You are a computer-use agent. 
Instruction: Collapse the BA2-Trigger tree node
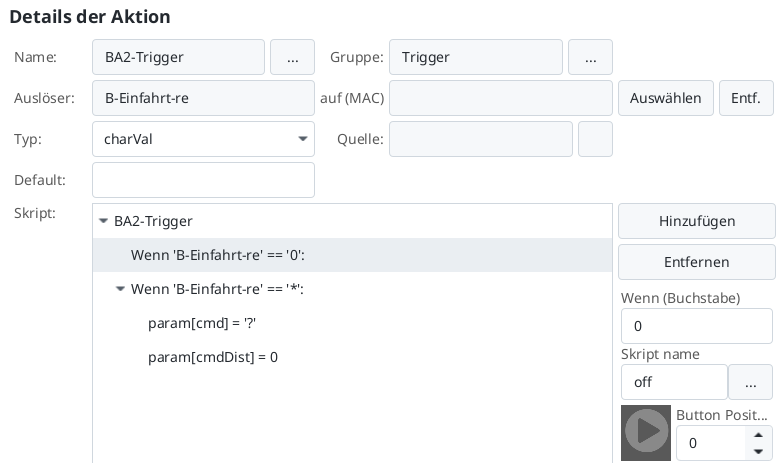[x=103, y=221]
